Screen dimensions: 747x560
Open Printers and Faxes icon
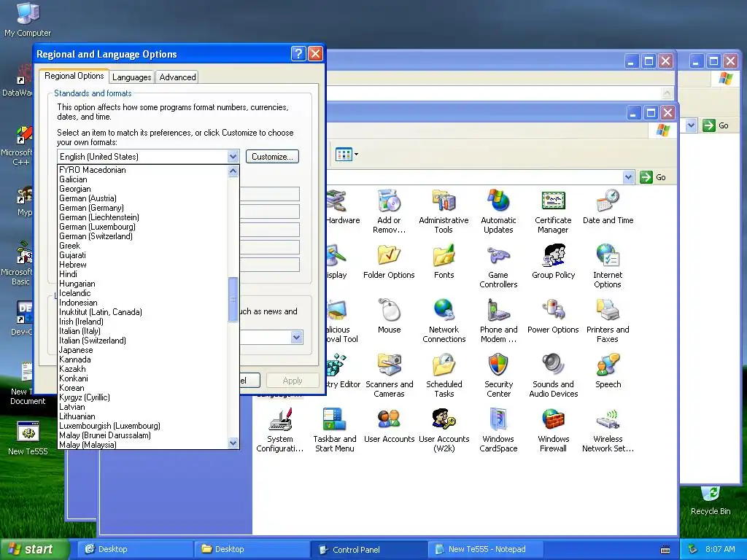pyautogui.click(x=608, y=321)
